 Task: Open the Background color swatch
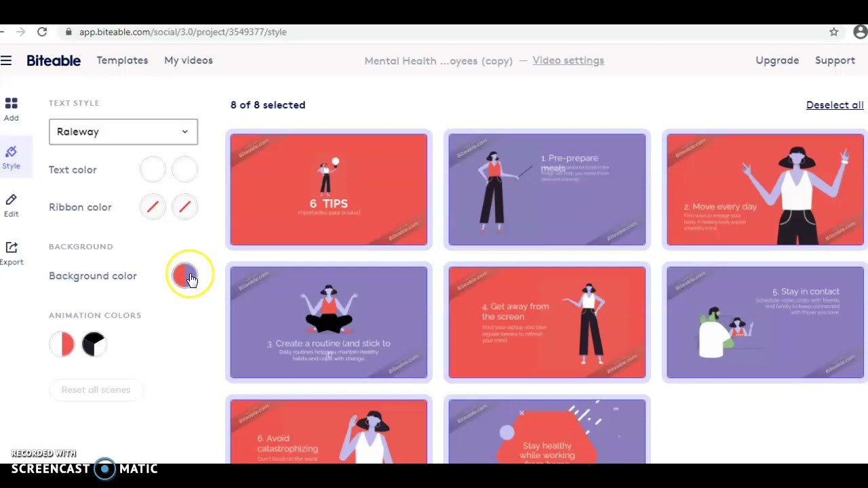[184, 276]
